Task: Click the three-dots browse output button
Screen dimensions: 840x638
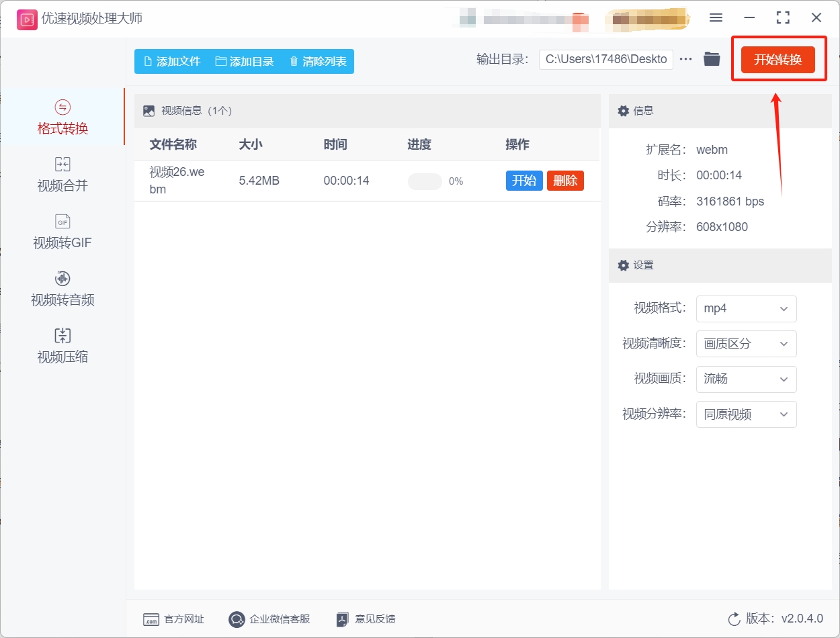Action: pyautogui.click(x=685, y=59)
